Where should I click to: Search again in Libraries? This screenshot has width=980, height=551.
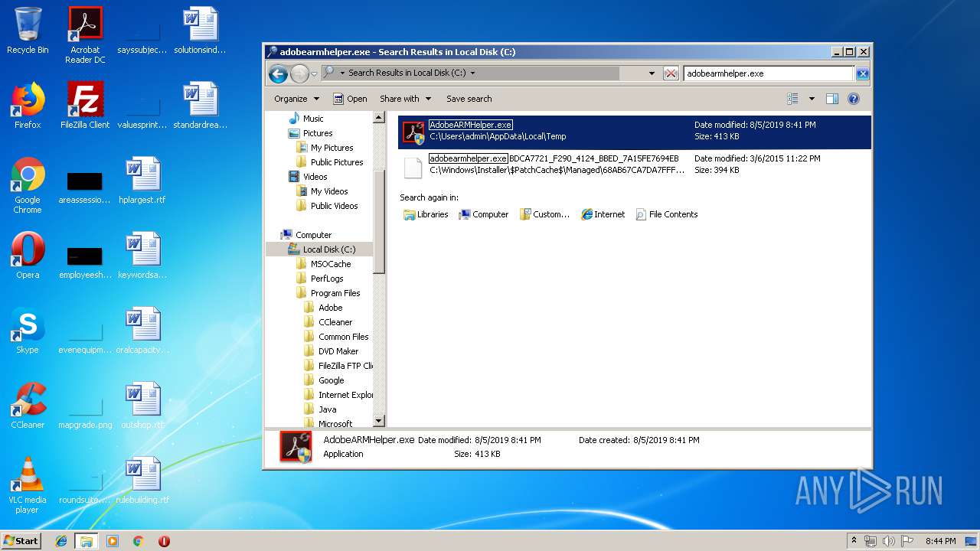tap(426, 214)
